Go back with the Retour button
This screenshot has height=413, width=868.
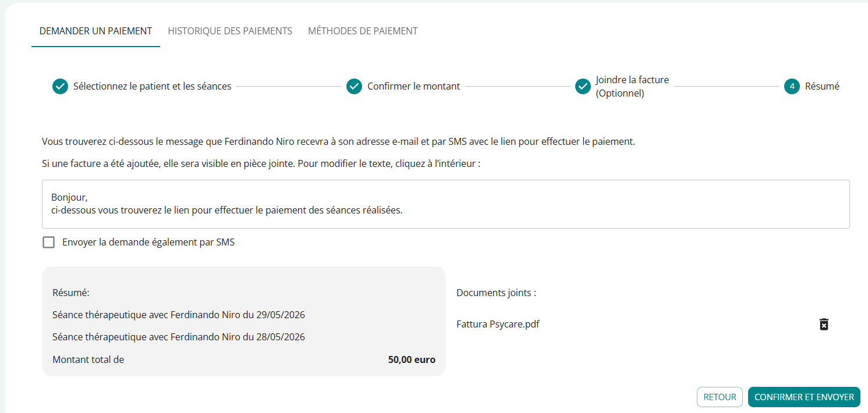coord(720,397)
